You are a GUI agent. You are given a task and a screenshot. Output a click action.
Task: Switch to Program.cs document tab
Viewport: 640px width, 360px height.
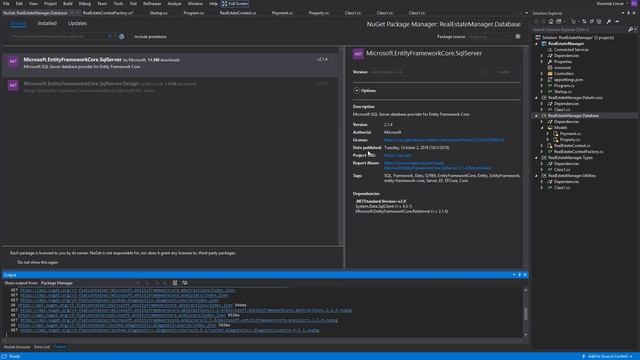point(193,13)
